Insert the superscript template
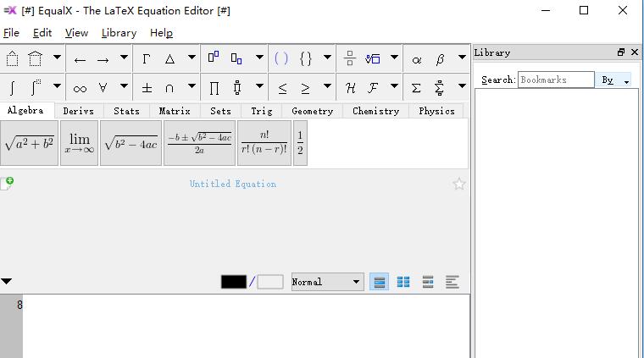Image resolution: width=644 pixels, height=358 pixels. (214, 58)
